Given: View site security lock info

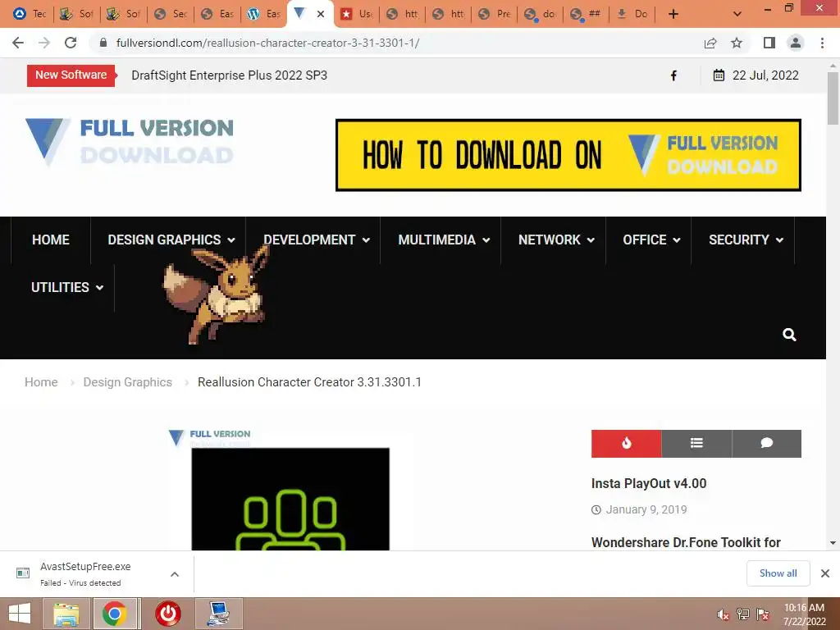Looking at the screenshot, I should click(x=103, y=43).
